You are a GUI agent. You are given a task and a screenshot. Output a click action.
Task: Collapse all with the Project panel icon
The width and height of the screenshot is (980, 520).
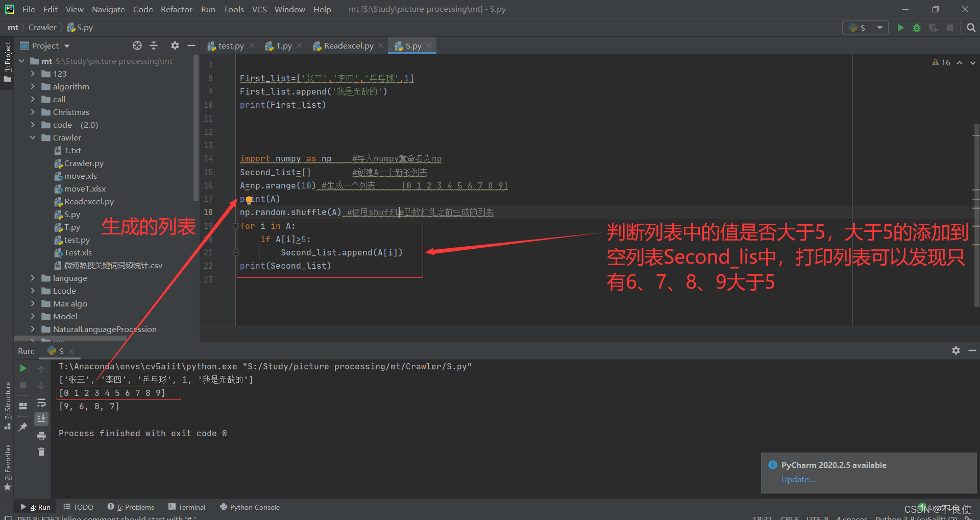pos(154,45)
